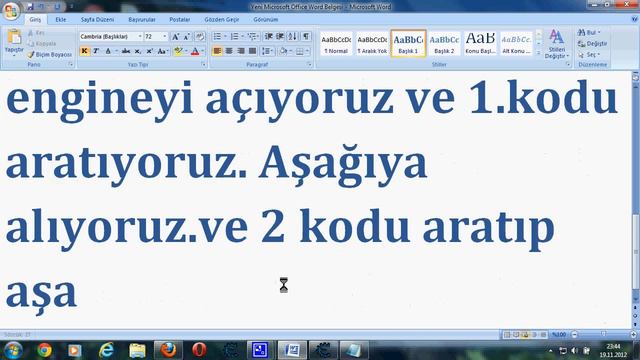The image size is (640, 360).
Task: Center-align the paragraph text
Action: [x=229, y=51]
